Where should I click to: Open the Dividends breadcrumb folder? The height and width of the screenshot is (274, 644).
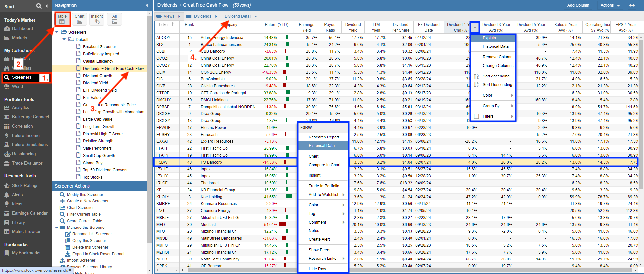(202, 16)
